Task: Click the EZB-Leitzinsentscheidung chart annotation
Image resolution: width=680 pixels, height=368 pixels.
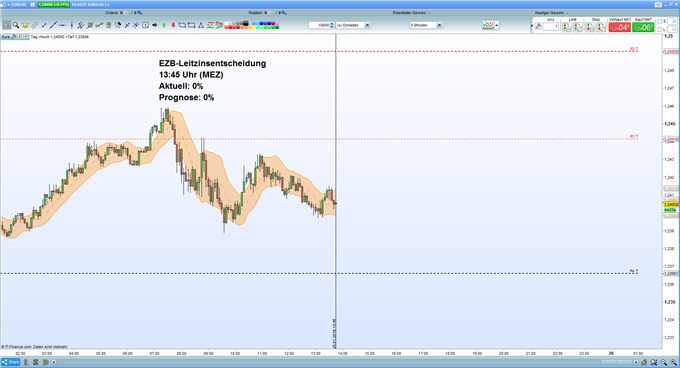Action: pyautogui.click(x=212, y=63)
